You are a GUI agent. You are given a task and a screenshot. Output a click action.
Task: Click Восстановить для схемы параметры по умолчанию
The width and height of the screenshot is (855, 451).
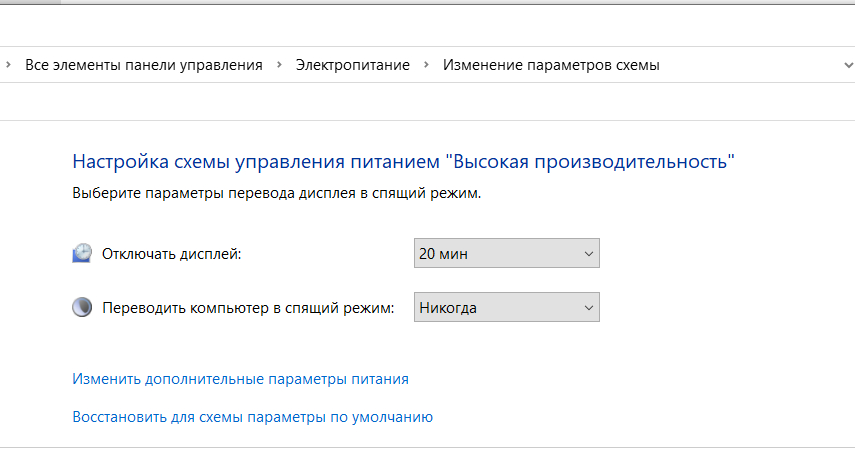pos(252,417)
